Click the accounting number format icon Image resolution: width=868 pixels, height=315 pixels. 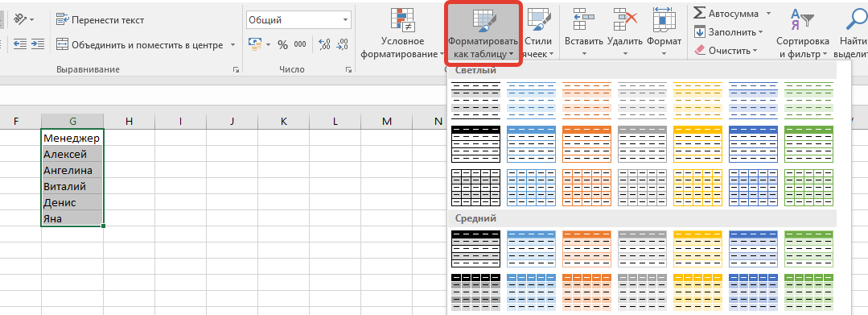click(x=255, y=44)
